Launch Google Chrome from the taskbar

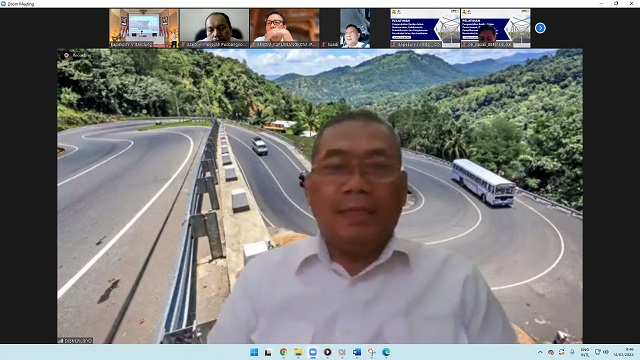click(283, 352)
